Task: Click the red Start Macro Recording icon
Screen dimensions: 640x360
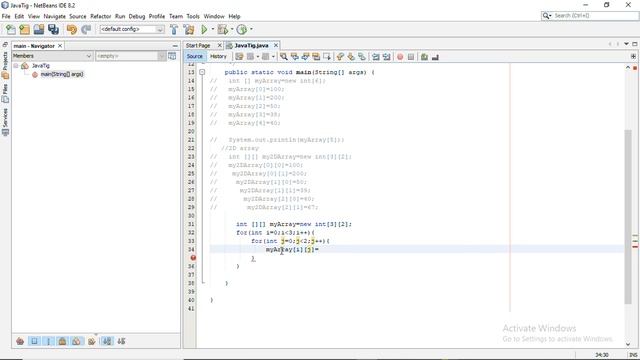Action: (400, 57)
